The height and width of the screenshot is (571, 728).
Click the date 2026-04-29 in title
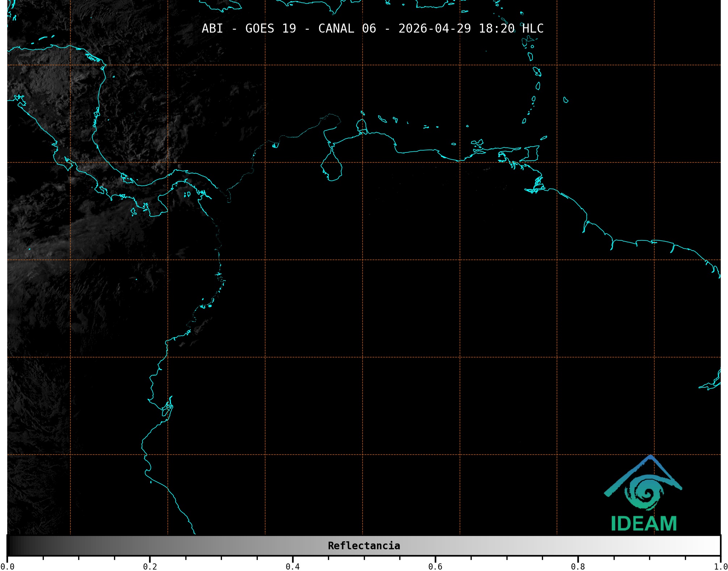click(x=434, y=28)
